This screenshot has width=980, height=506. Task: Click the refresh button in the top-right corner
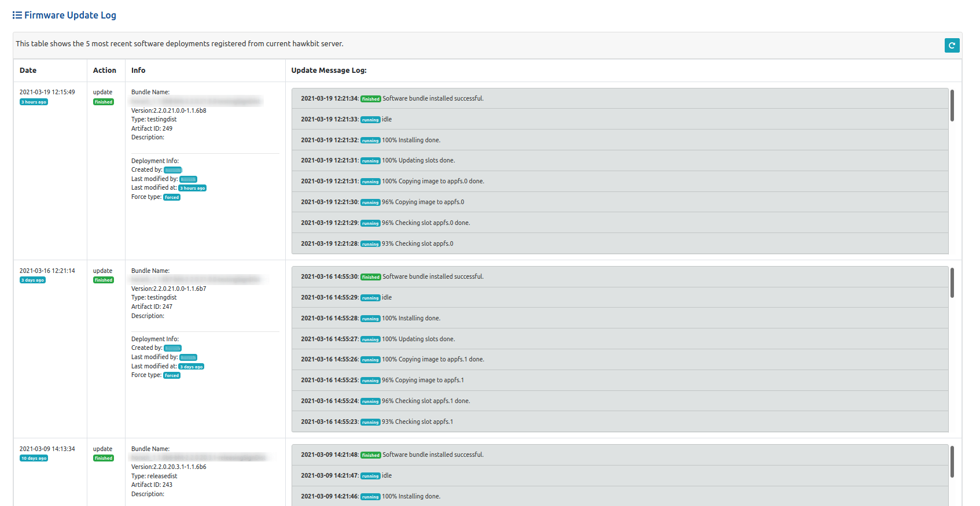click(952, 45)
